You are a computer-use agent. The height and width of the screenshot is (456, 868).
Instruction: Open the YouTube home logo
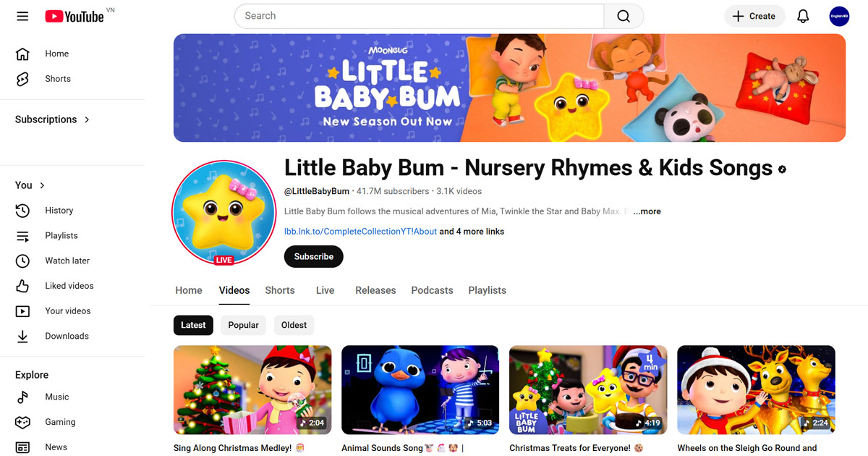click(x=75, y=15)
